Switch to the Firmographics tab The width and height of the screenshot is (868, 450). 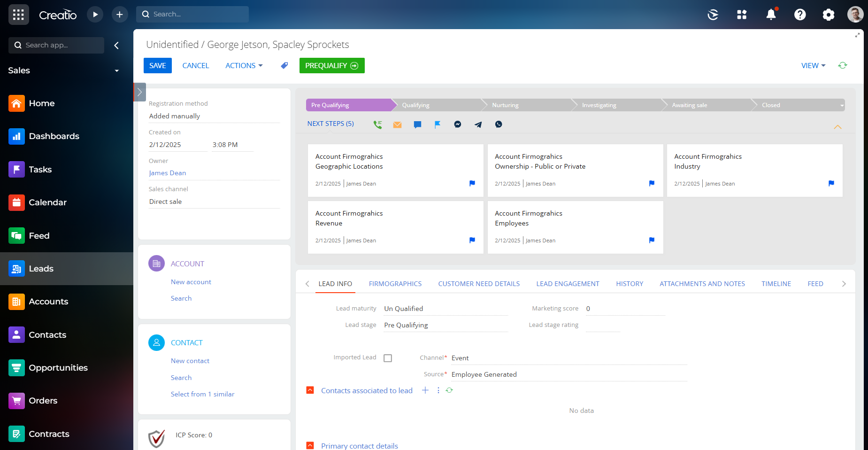pos(395,284)
